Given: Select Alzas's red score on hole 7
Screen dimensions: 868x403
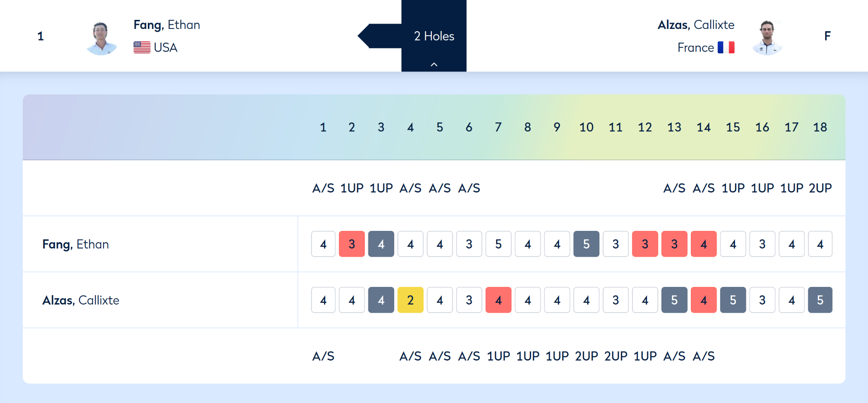Looking at the screenshot, I should [498, 300].
